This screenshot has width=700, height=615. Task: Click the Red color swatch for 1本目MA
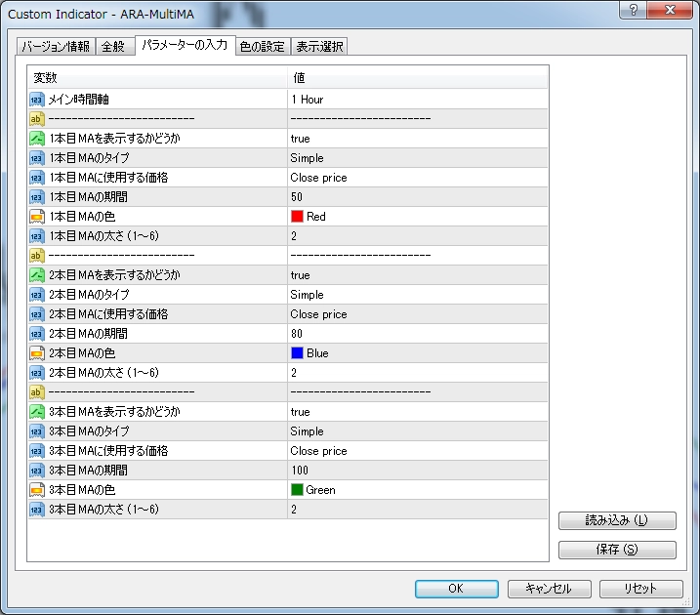point(297,217)
